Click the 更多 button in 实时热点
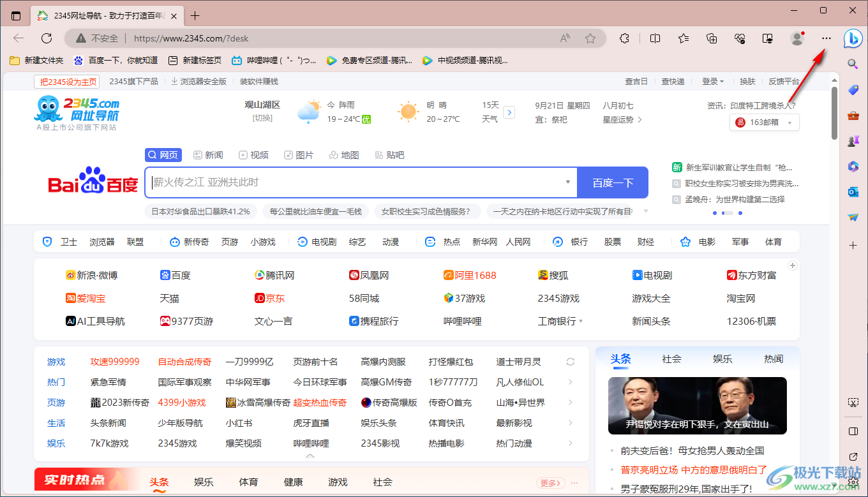 (x=551, y=483)
